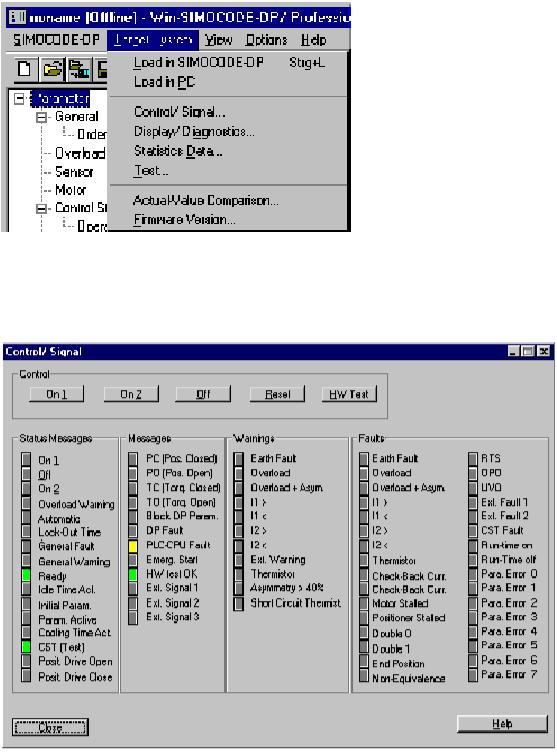Screen dimensions: 557x752
Task: Click the Positioner Stalled fault indicator
Action: point(364,618)
